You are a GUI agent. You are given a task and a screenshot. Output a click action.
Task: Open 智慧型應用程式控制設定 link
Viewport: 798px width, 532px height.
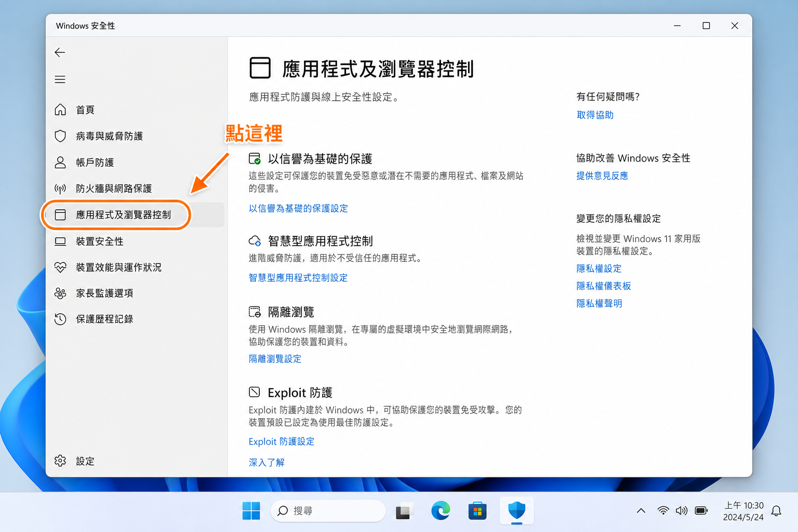pyautogui.click(x=298, y=278)
